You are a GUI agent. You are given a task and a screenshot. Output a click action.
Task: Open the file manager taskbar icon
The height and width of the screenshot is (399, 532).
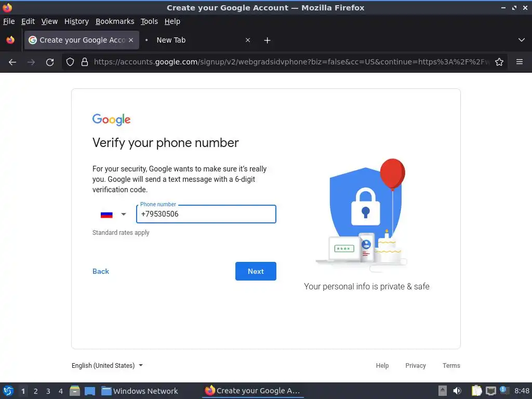pos(75,391)
